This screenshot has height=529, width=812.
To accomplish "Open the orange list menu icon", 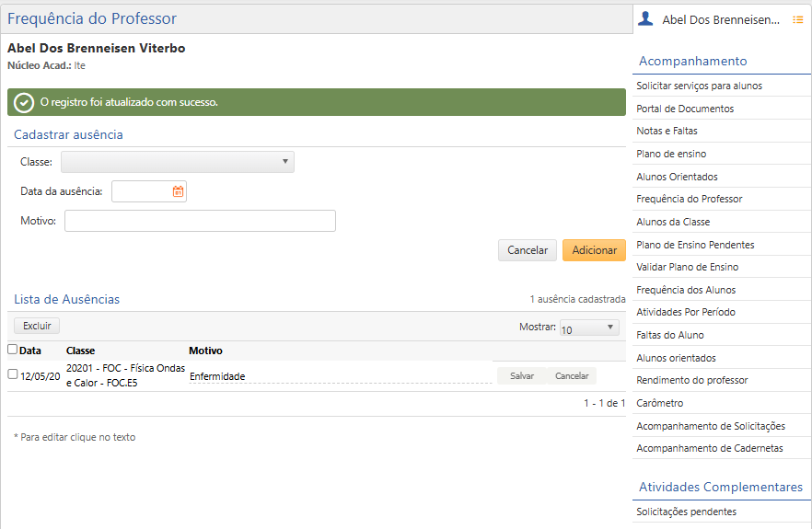I will click(797, 19).
